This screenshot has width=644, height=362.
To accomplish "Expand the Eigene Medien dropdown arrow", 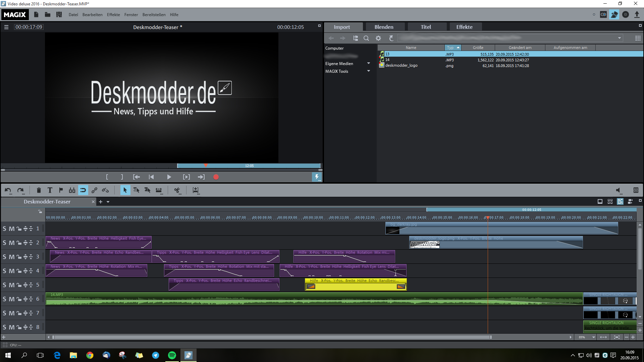I will coord(368,63).
